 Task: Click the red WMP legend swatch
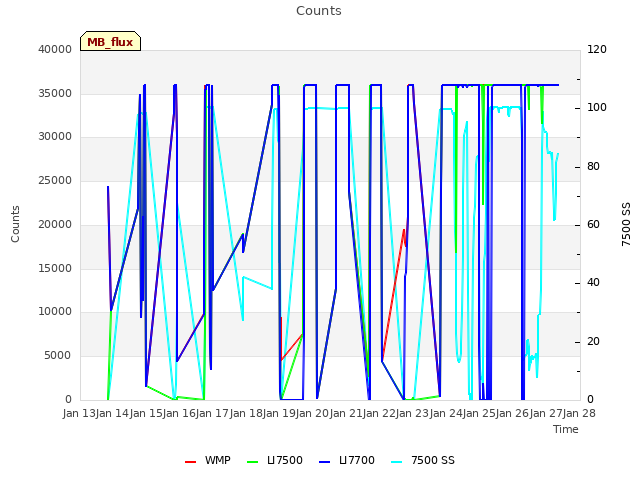190,462
